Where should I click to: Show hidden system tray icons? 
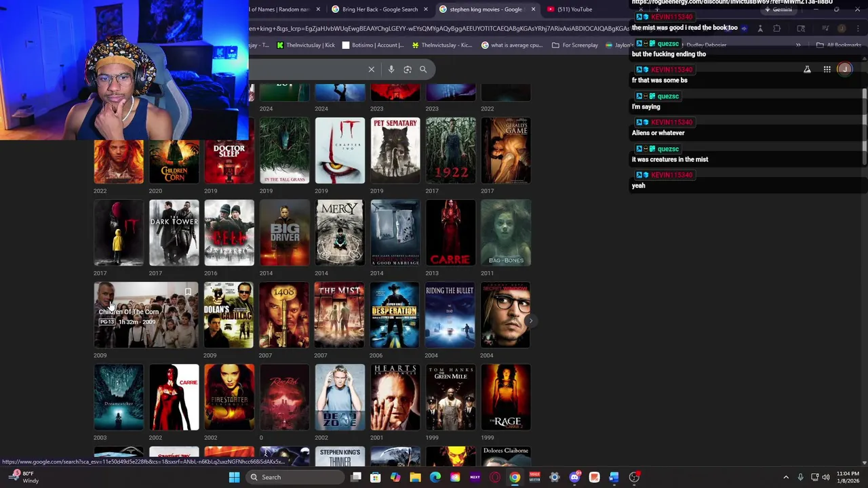pyautogui.click(x=786, y=477)
